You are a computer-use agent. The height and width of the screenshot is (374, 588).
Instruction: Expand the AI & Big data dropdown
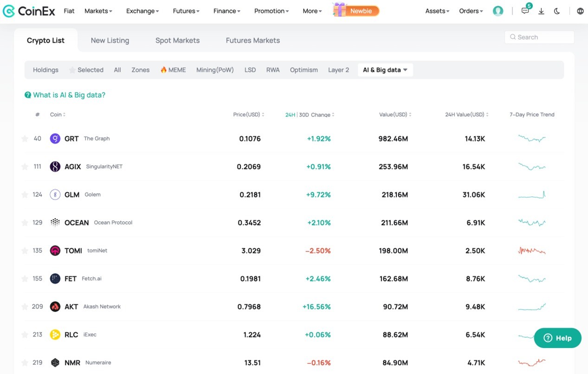coord(385,70)
